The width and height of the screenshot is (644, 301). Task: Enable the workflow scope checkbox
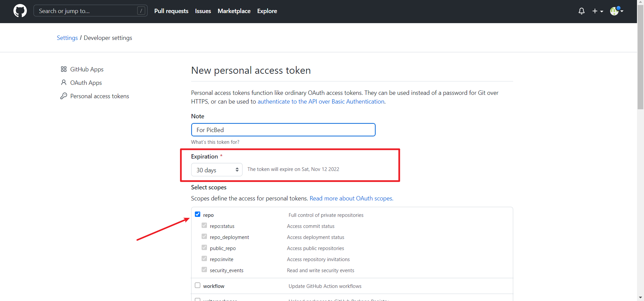[198, 285]
